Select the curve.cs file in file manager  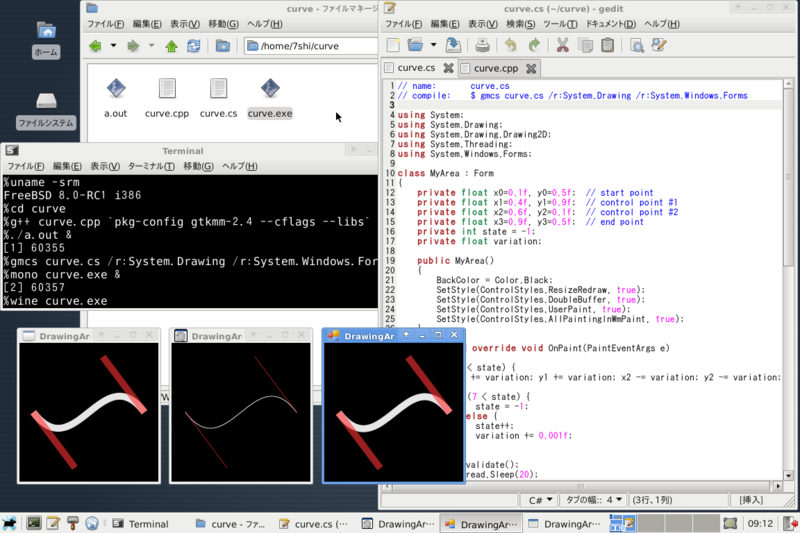[218, 98]
